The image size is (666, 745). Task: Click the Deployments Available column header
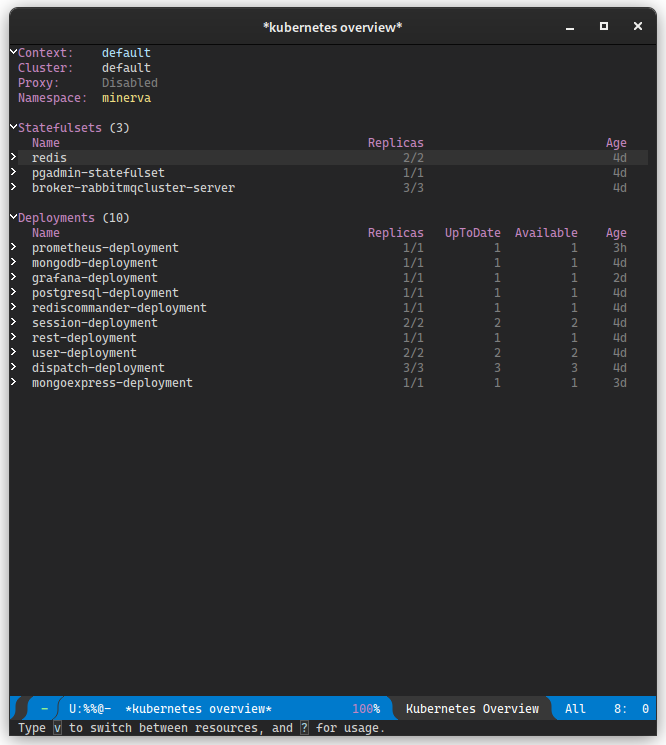click(x=546, y=233)
